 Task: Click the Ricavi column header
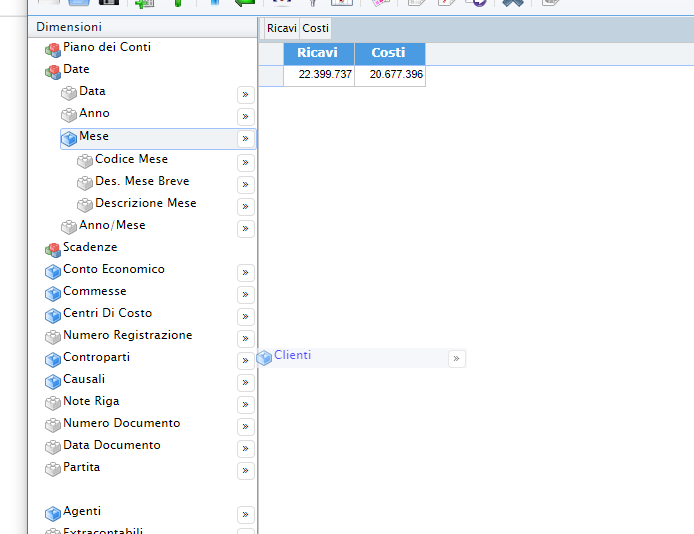(x=318, y=53)
